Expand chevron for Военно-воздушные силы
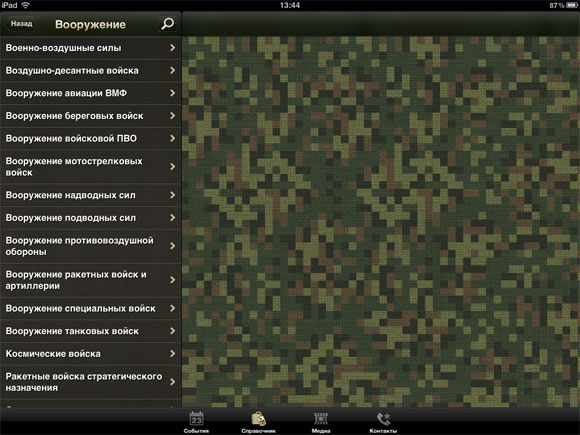The height and width of the screenshot is (435, 580). coord(173,48)
